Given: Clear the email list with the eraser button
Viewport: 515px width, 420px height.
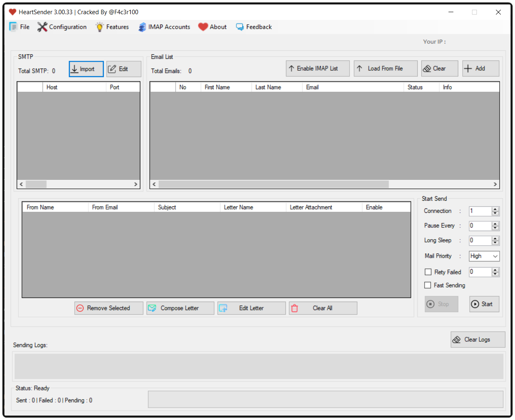Looking at the screenshot, I should point(440,69).
